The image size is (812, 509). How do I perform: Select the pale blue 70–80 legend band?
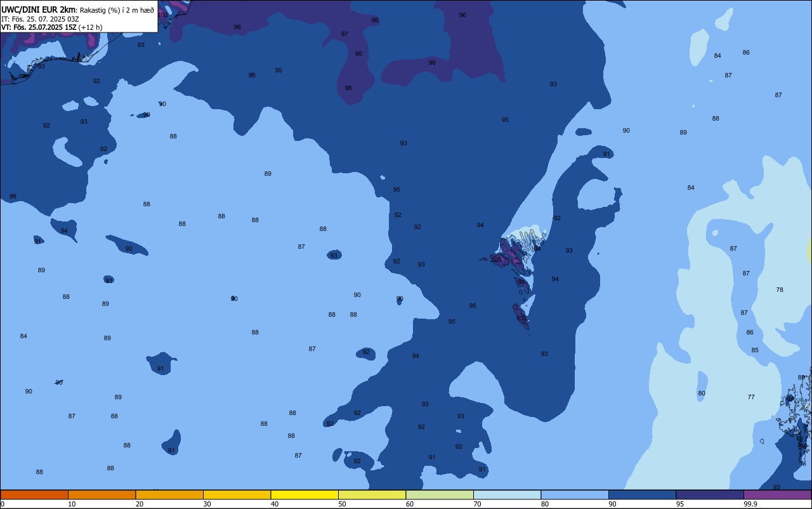pyautogui.click(x=507, y=494)
